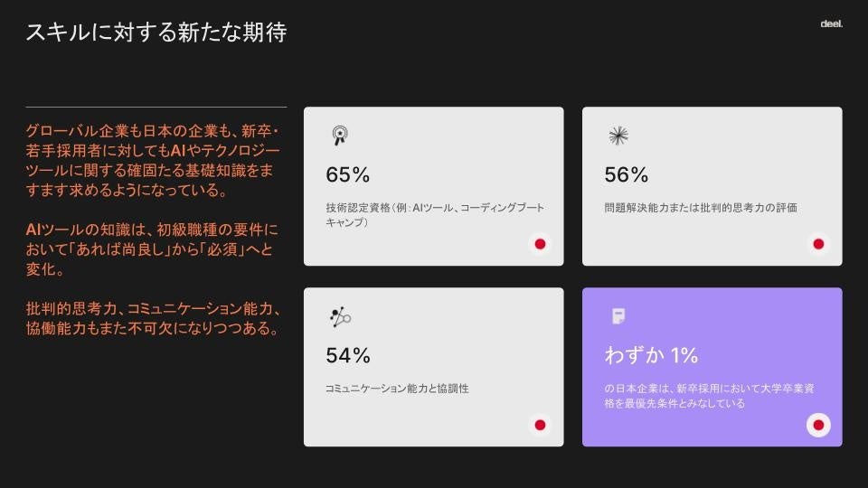Click the starburst icon above 56%
The height and width of the screenshot is (488, 868).
tap(618, 136)
